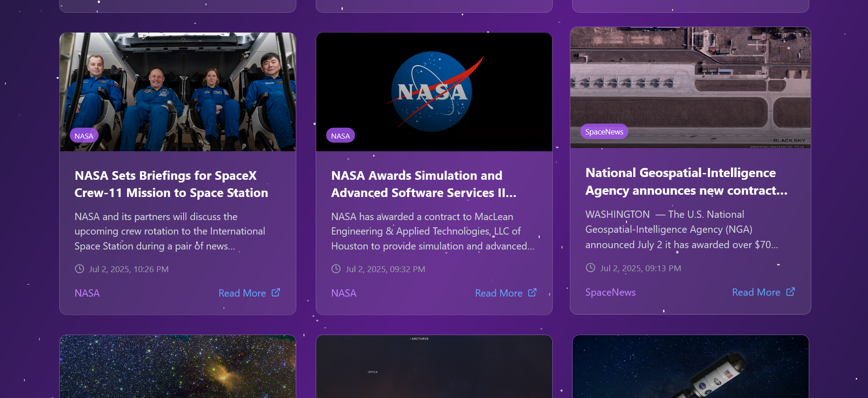This screenshot has width=868, height=398.
Task: Select the date text Jul 2, 2025, 10:26 PM
Action: tap(129, 269)
